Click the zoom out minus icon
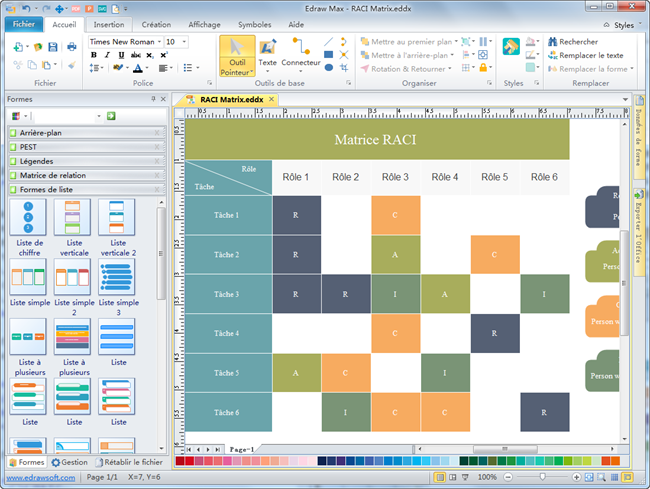This screenshot has width=650, height=489. [x=506, y=478]
